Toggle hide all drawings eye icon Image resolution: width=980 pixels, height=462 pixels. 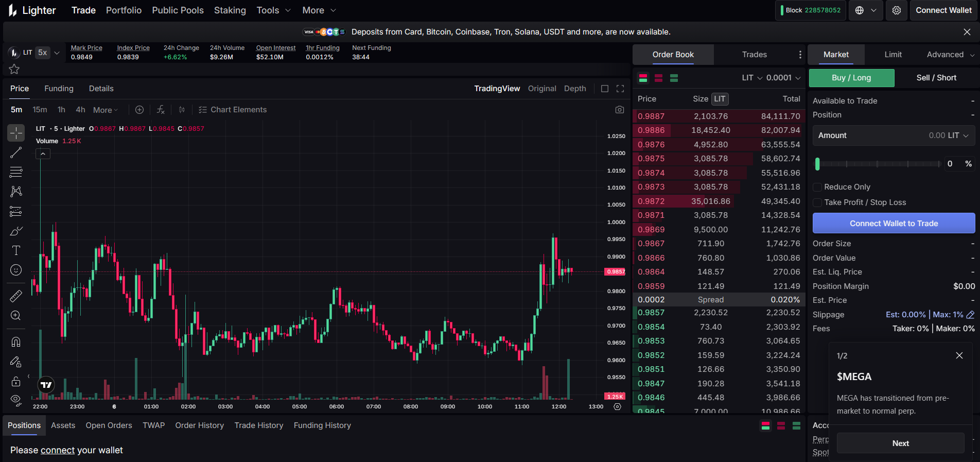point(16,400)
